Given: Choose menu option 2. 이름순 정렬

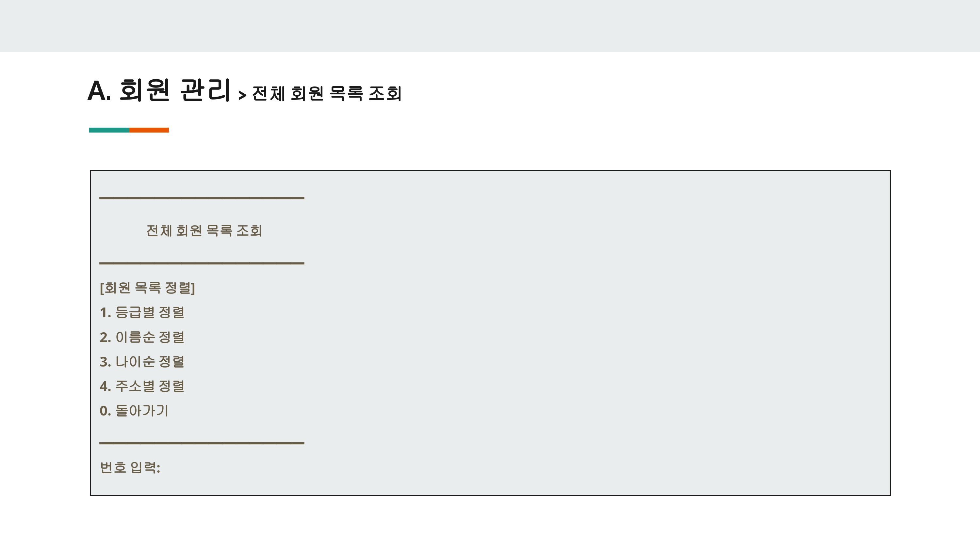Looking at the screenshot, I should 142,337.
